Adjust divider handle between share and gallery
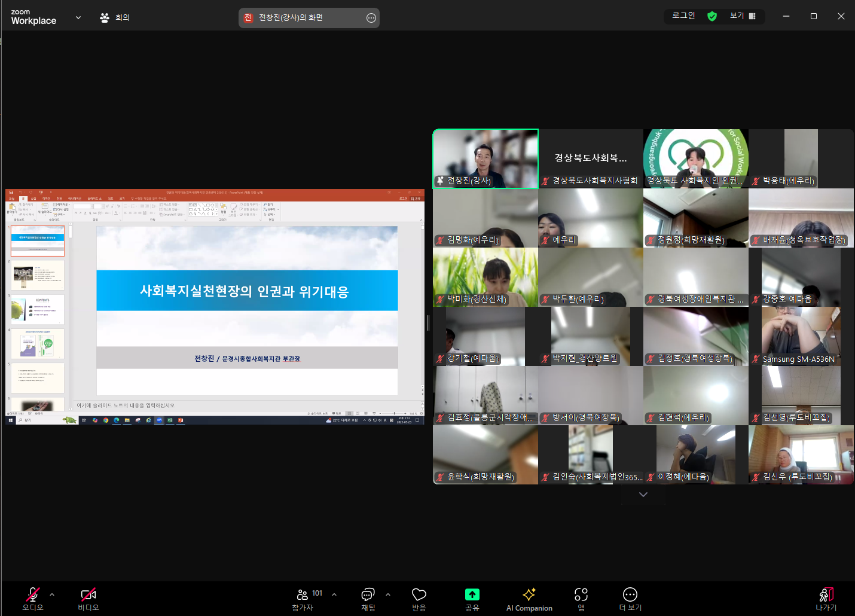 pyautogui.click(x=428, y=323)
